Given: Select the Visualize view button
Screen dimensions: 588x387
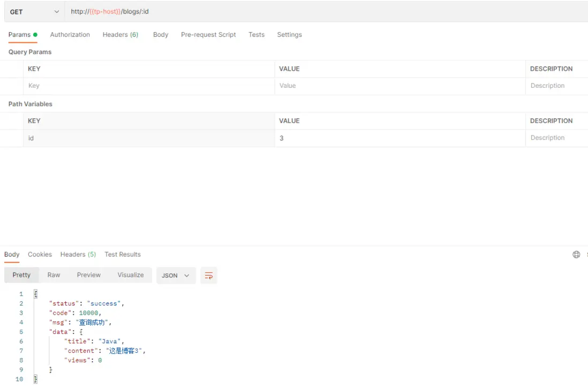Looking at the screenshot, I should tap(131, 275).
